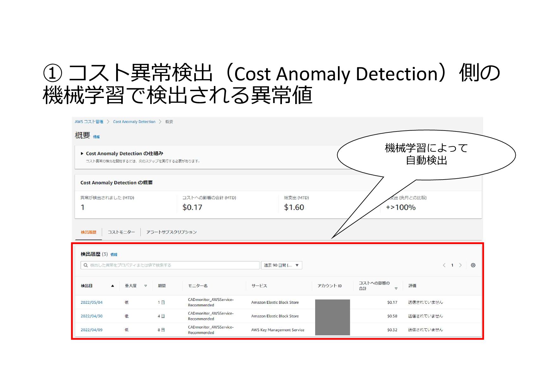The height and width of the screenshot is (392, 555).
Task: Click the $0.58 cost impact value
Action: tap(392, 316)
